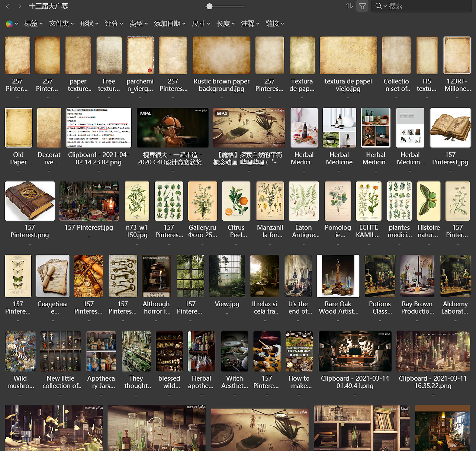Open the 链接 link filter

(x=275, y=23)
